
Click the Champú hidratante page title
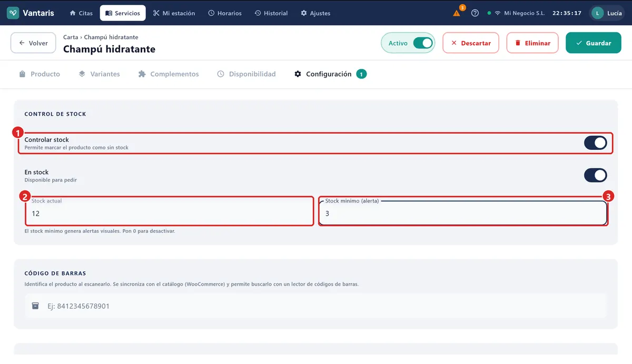(x=109, y=49)
